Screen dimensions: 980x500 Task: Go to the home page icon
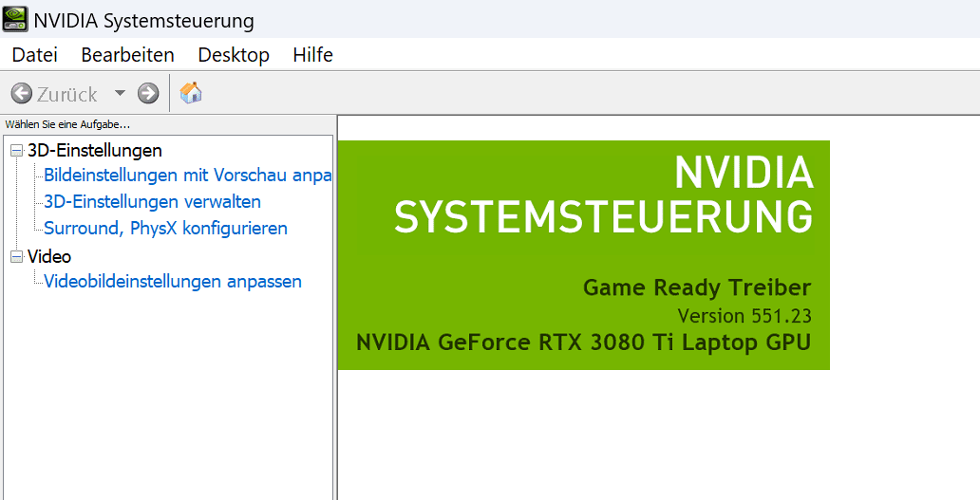pyautogui.click(x=191, y=93)
